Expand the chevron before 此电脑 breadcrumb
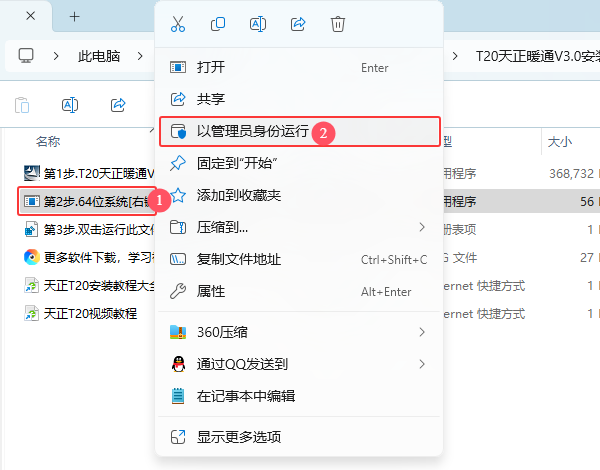This screenshot has height=470, width=600. [x=56, y=56]
